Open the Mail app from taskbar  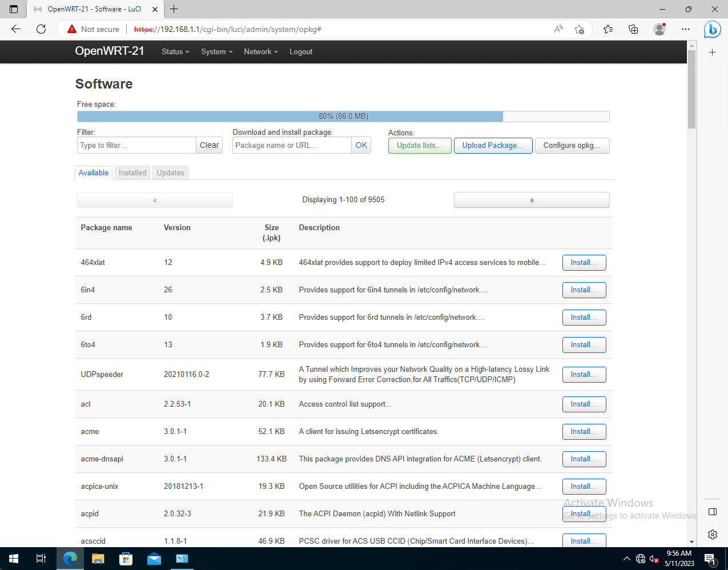point(154,559)
